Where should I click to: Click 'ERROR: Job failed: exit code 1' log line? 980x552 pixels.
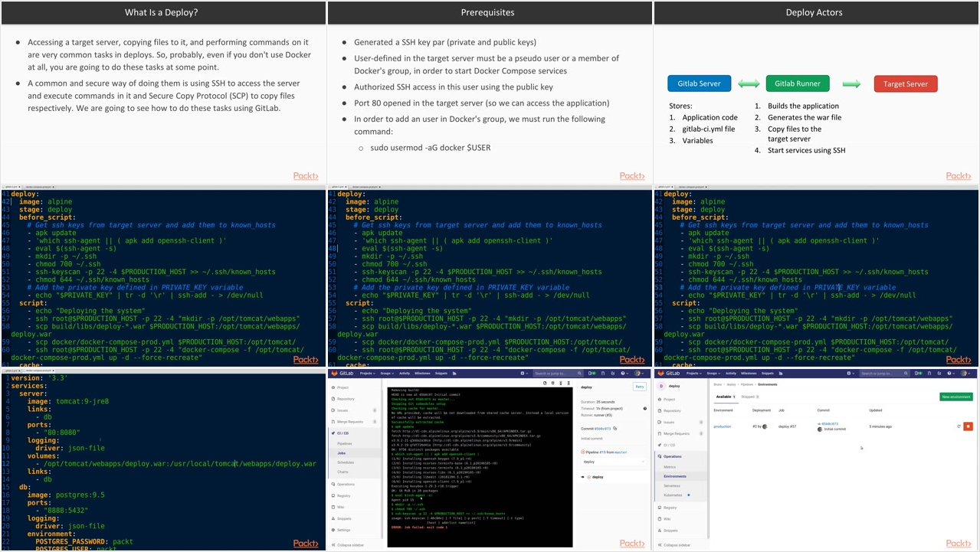[419, 528]
